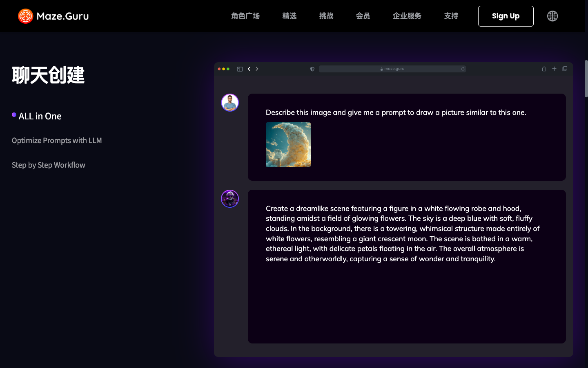Click the Sign Up button
This screenshot has width=588, height=368.
506,16
